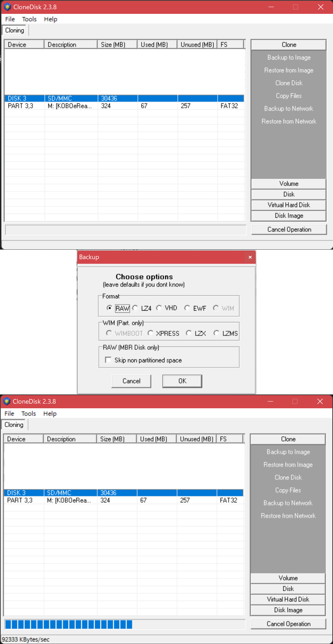333x644 pixels.
Task: Expand the Clone section header in the idle window
Action: (289, 45)
